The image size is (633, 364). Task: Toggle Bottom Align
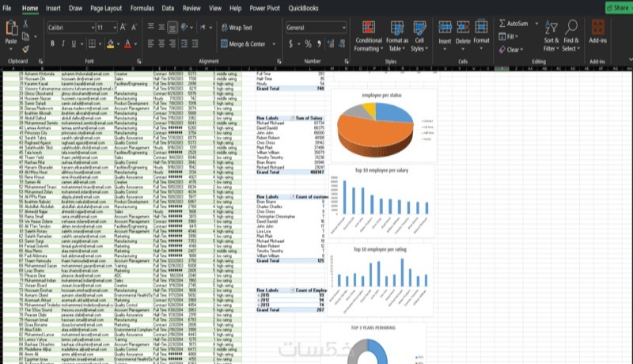[x=172, y=27]
